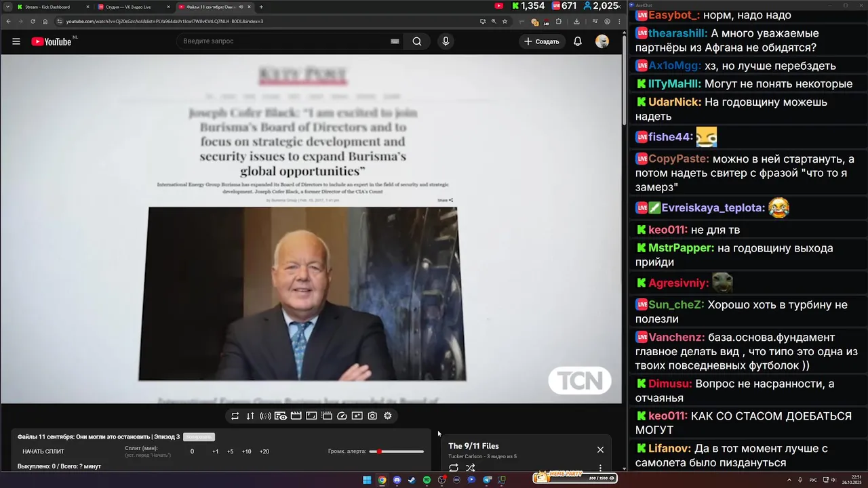
Task: Click the Создать button
Action: click(541, 41)
